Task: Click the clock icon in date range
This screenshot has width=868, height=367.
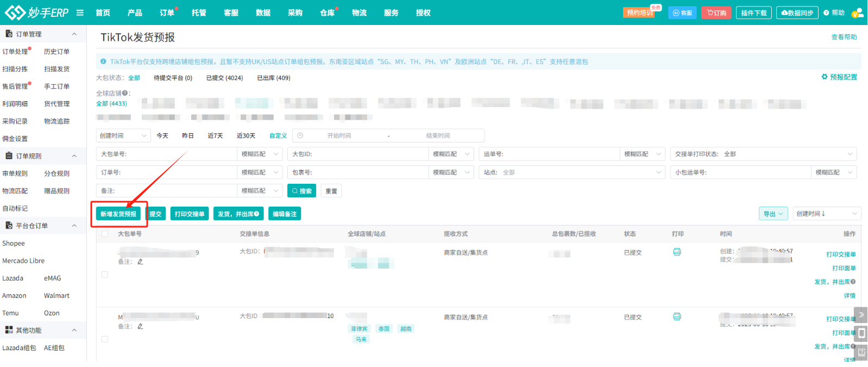Action: point(300,136)
